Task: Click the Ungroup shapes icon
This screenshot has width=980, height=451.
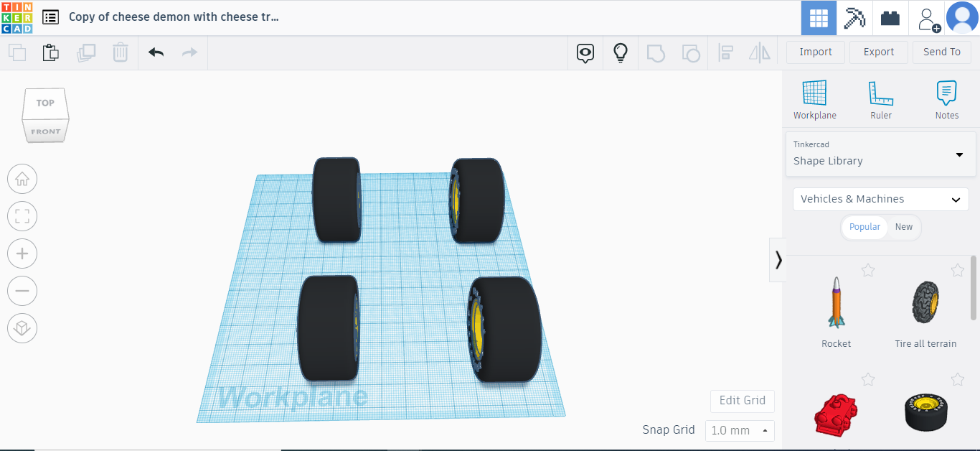Action: tap(690, 53)
